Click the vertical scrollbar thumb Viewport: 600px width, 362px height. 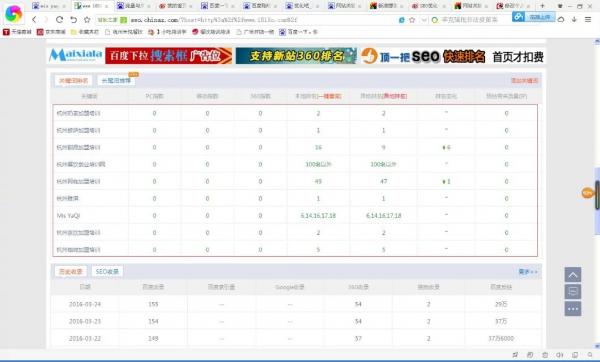pos(597,201)
